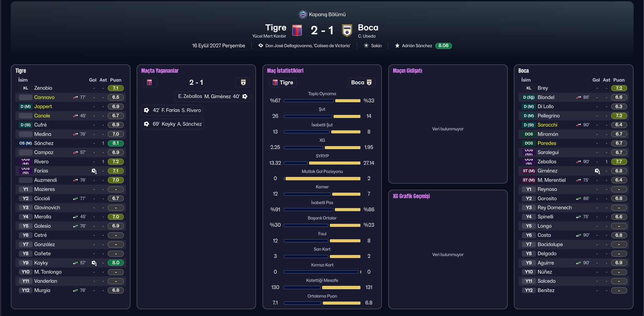
Task: Open the XG Grafik Geçmişi panel title
Action: (411, 196)
